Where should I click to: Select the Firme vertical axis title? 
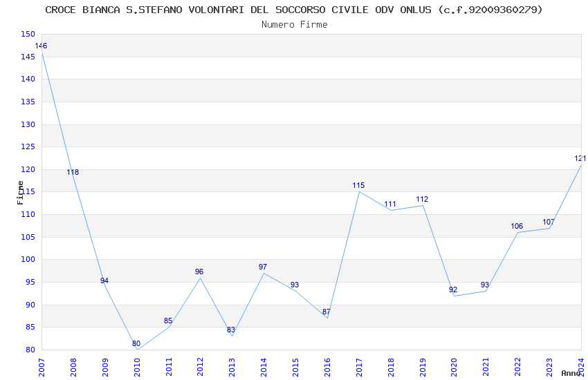(20, 193)
